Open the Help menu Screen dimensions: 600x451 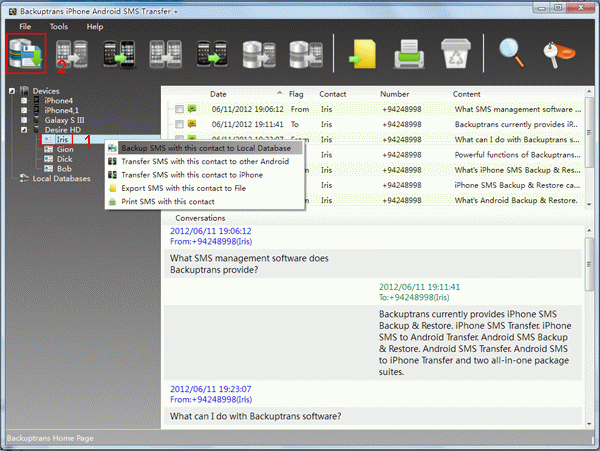click(95, 27)
